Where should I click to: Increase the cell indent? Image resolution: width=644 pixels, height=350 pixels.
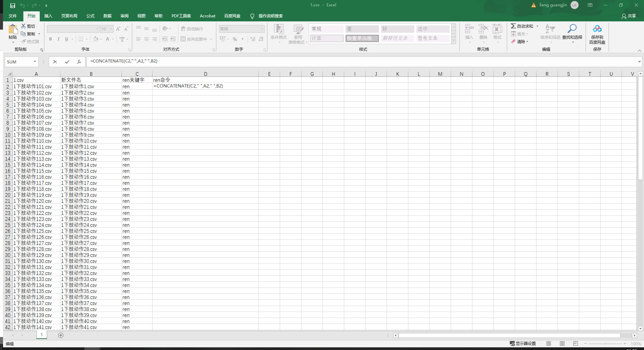[x=173, y=39]
